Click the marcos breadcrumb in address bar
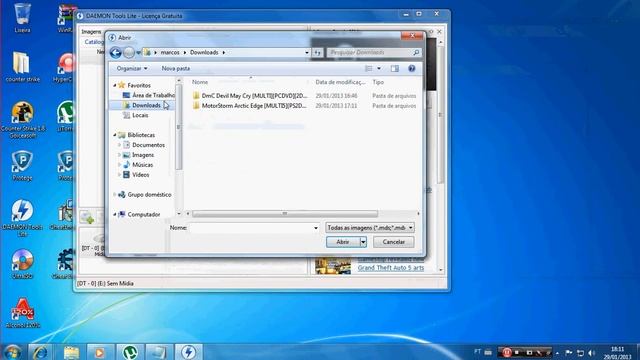The height and width of the screenshot is (360, 640). (170, 53)
